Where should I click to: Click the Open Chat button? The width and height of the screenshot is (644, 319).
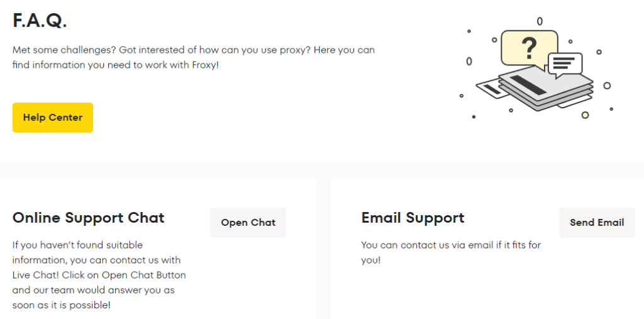click(248, 223)
